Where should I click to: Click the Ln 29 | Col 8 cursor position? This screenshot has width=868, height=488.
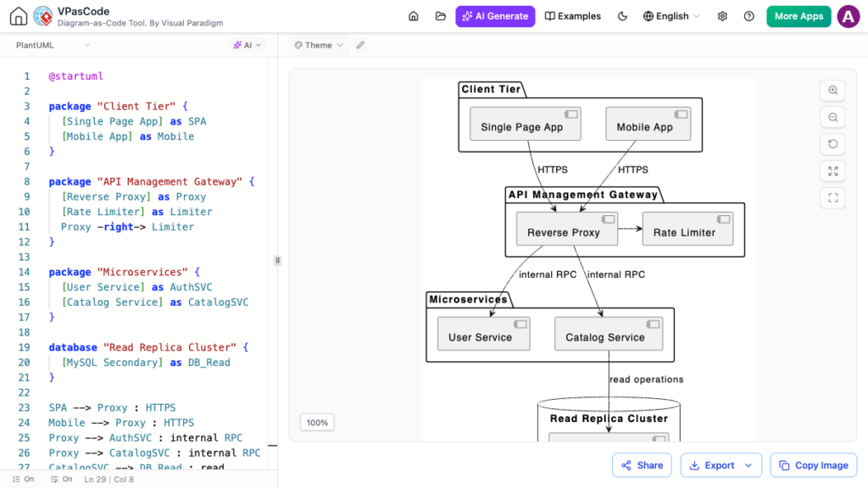(x=109, y=480)
